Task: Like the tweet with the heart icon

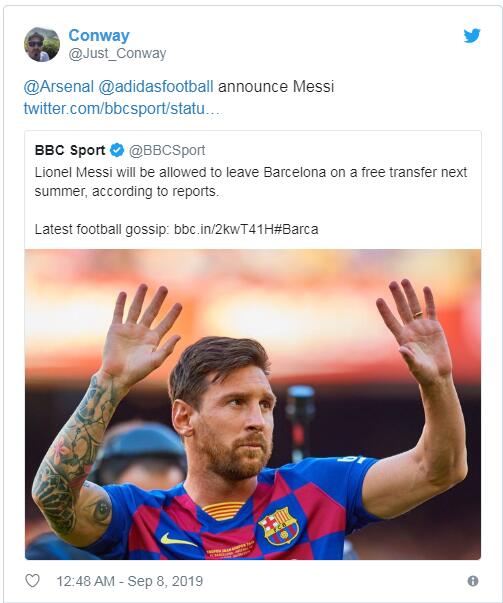Action: pyautogui.click(x=32, y=580)
